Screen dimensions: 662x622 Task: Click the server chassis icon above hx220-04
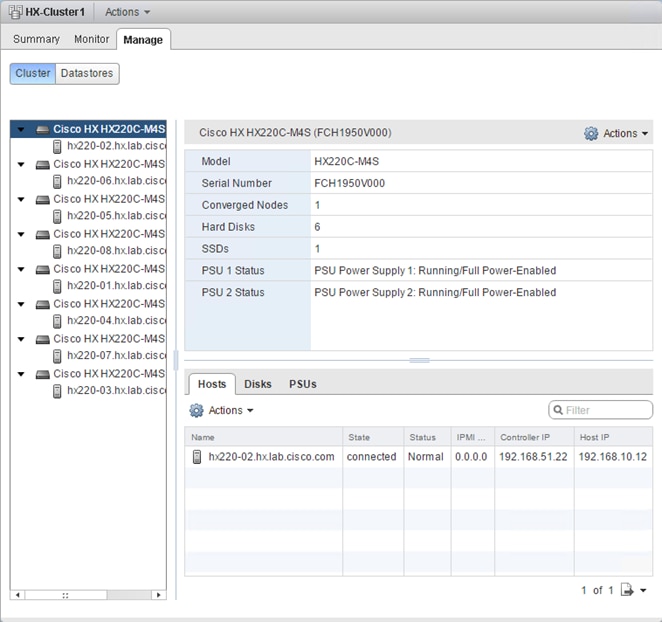coord(43,305)
